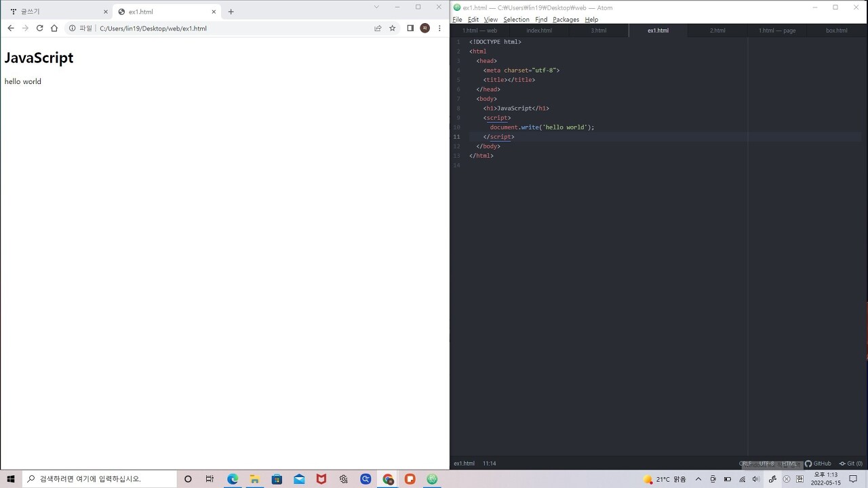Click the Windows taskbar search box
The width and height of the screenshot is (868, 488).
[x=99, y=479]
